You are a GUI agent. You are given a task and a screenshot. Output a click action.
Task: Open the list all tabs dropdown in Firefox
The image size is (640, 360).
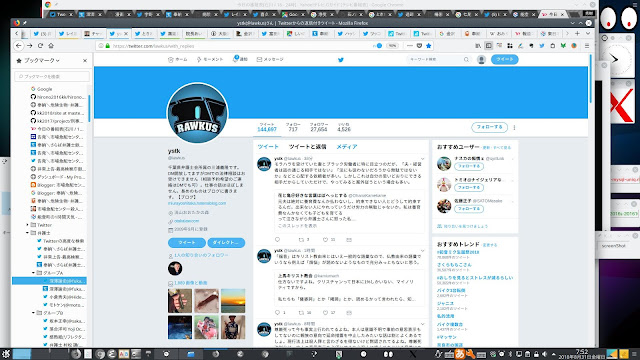588,33
